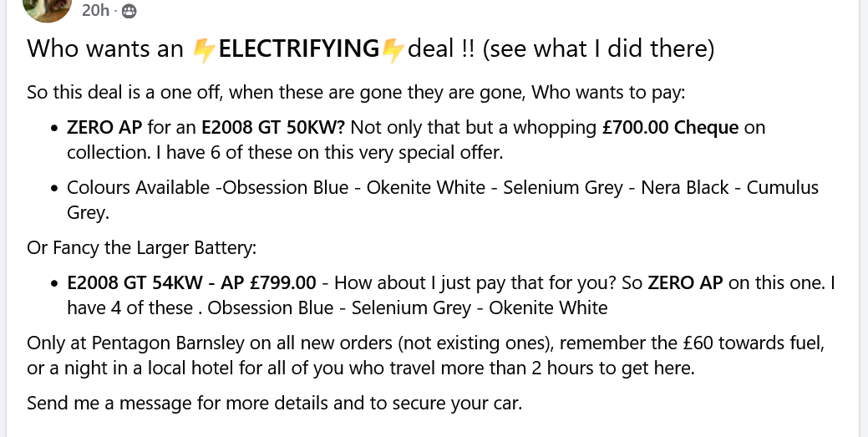The width and height of the screenshot is (868, 437).
Task: Click the bullet marker before Colours Available
Action: click(x=55, y=188)
